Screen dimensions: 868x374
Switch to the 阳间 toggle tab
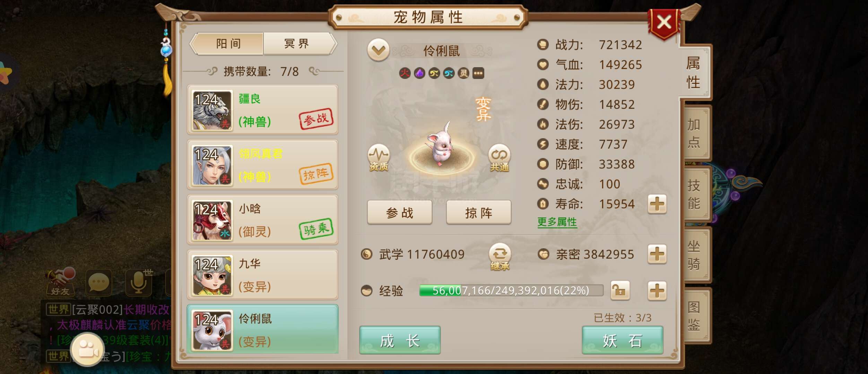click(228, 44)
